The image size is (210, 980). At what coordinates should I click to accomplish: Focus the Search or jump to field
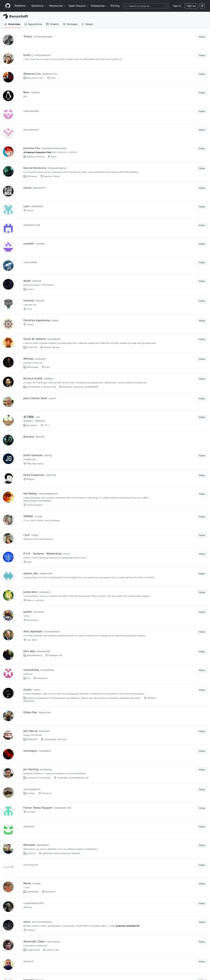pos(146,6)
